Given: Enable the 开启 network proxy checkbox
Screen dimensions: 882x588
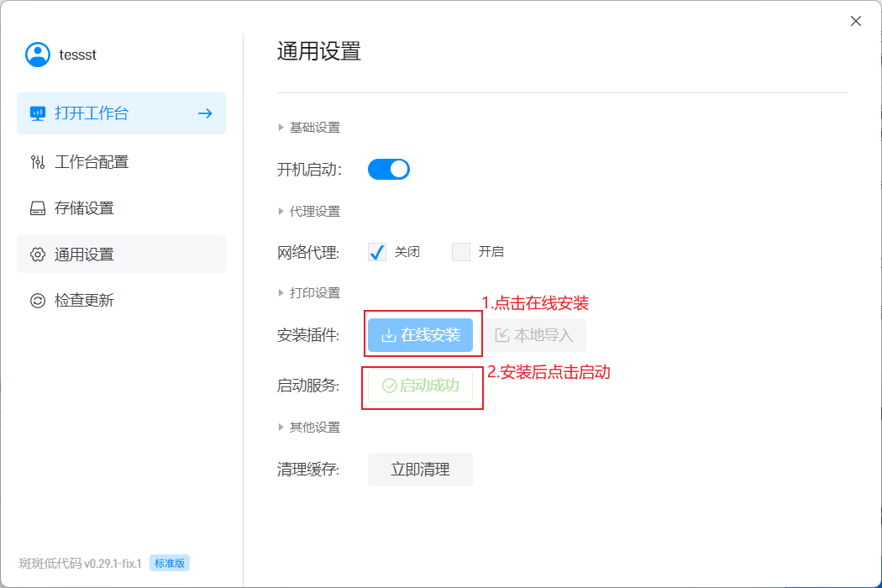Looking at the screenshot, I should pyautogui.click(x=461, y=252).
